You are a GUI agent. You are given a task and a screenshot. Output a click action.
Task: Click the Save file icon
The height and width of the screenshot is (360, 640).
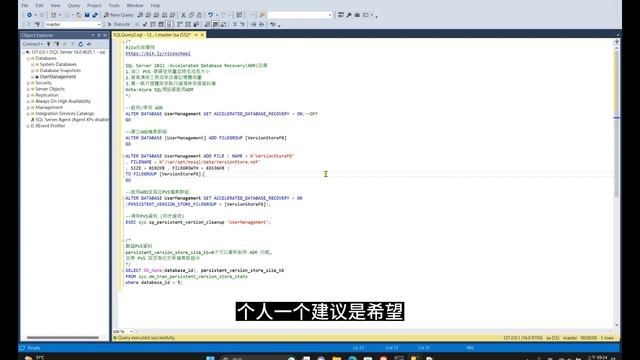tap(87, 15)
